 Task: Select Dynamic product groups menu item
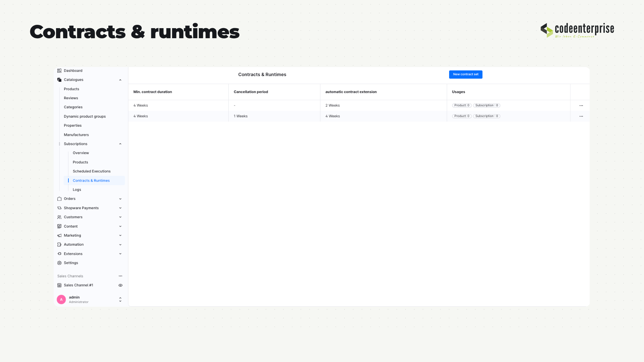[x=85, y=116]
